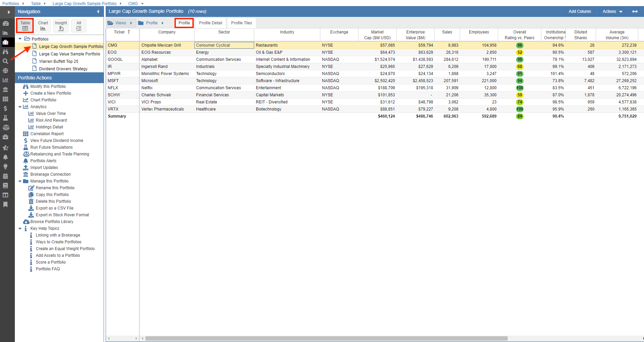644x342 pixels.
Task: Click the Table breadcrumb item
Action: tap(36, 4)
